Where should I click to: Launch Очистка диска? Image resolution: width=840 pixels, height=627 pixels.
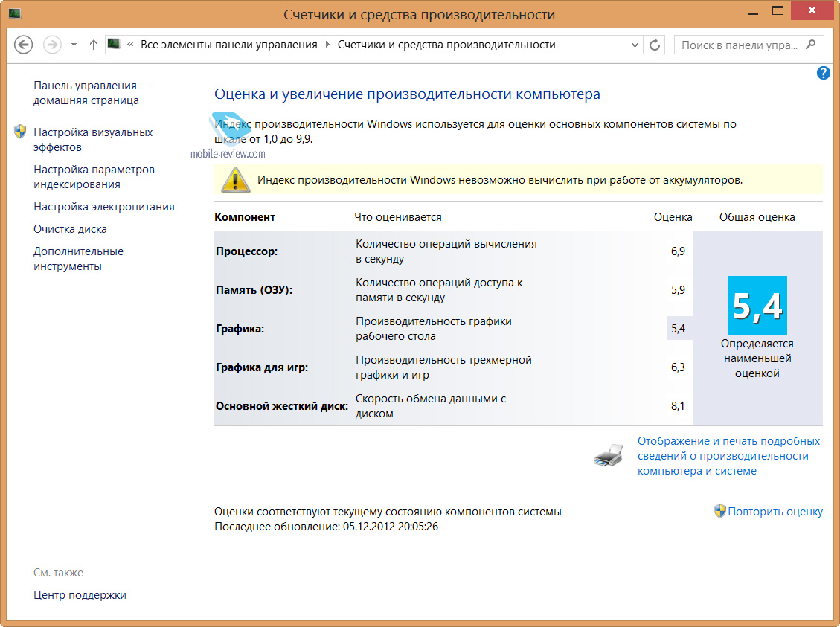[70, 229]
